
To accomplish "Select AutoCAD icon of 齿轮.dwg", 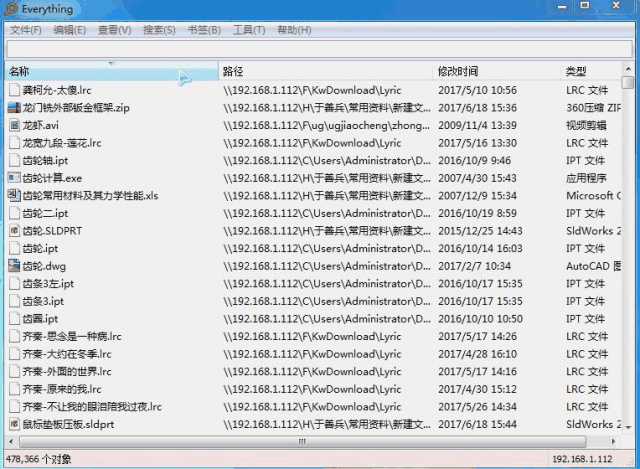I will coord(14,266).
